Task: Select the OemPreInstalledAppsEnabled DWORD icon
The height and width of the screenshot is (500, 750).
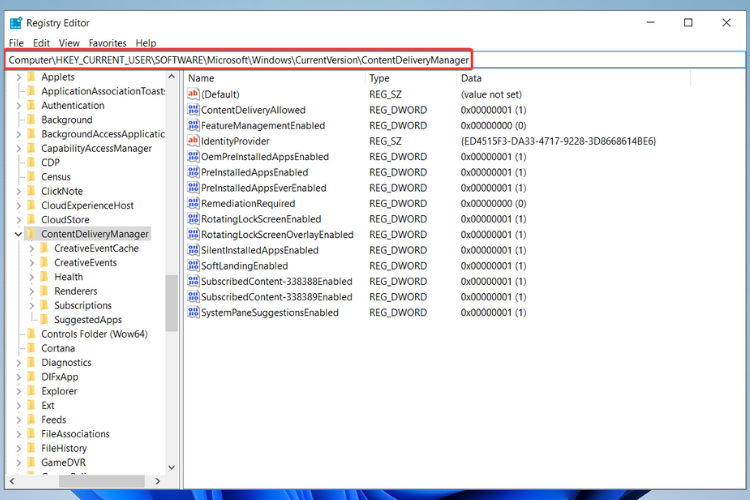Action: pos(193,156)
